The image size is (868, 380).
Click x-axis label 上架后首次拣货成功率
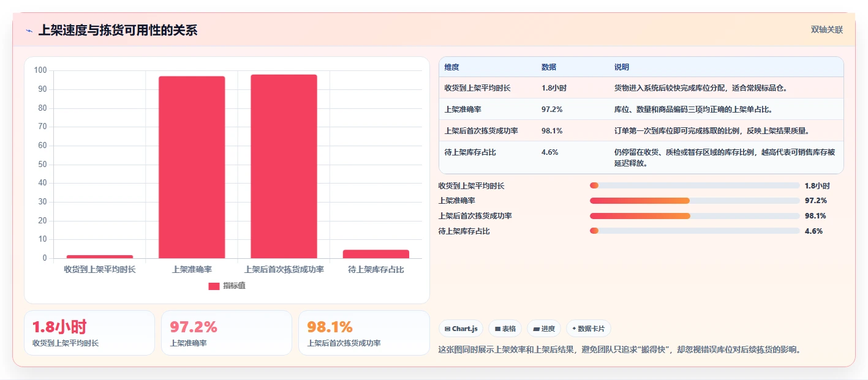(284, 269)
